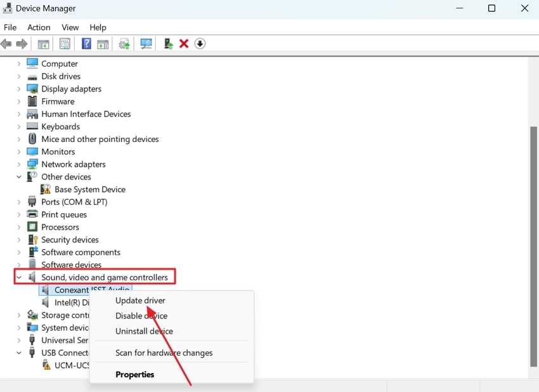Click the Update device driver toolbar icon
This screenshot has width=539, height=392.
[124, 44]
